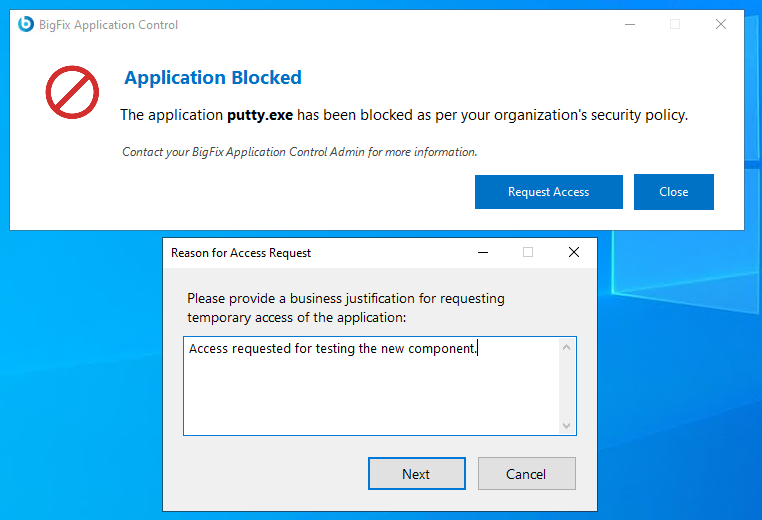Click the Application Blocked heading
This screenshot has width=762, height=520.
(x=212, y=78)
